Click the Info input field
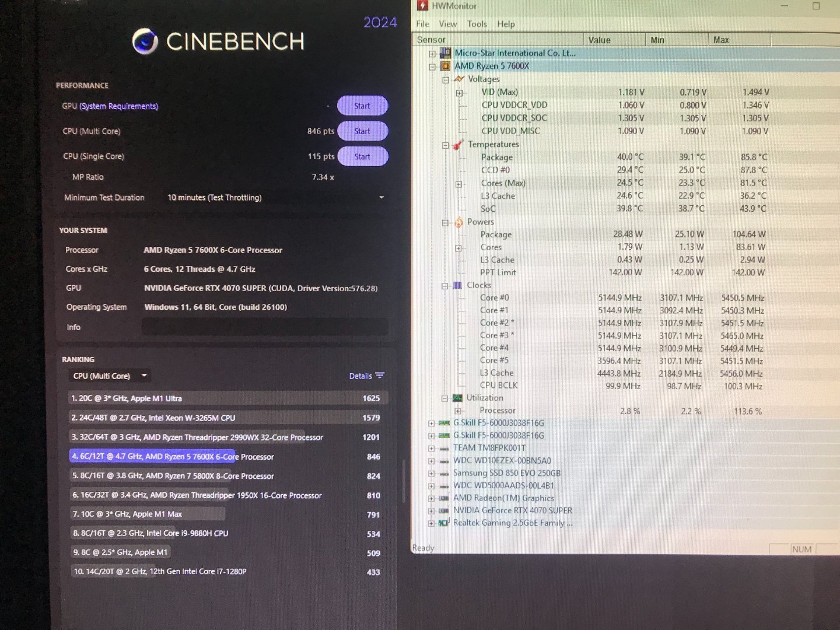 tap(264, 327)
